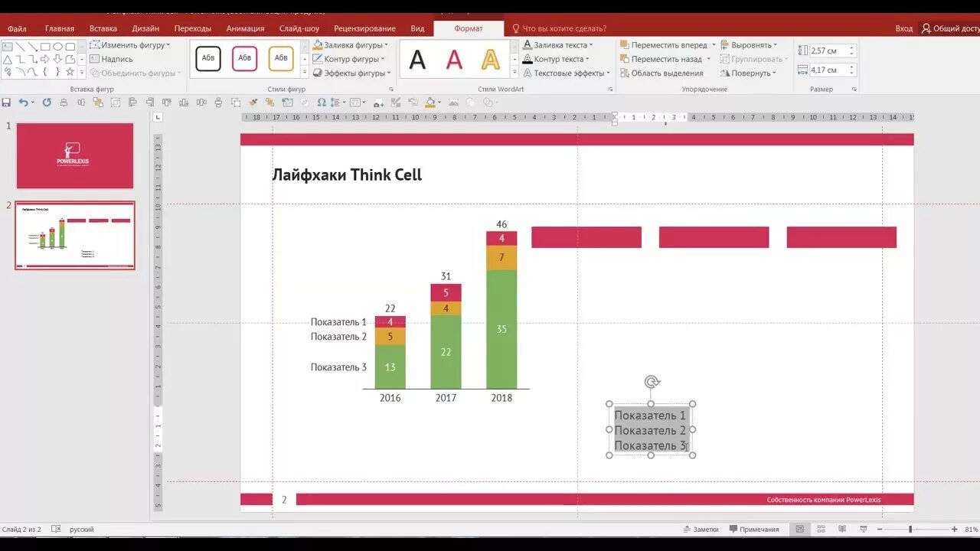Click the 'Что вы хотите сделать?' search box
The image size is (980, 551).
pyautogui.click(x=560, y=28)
